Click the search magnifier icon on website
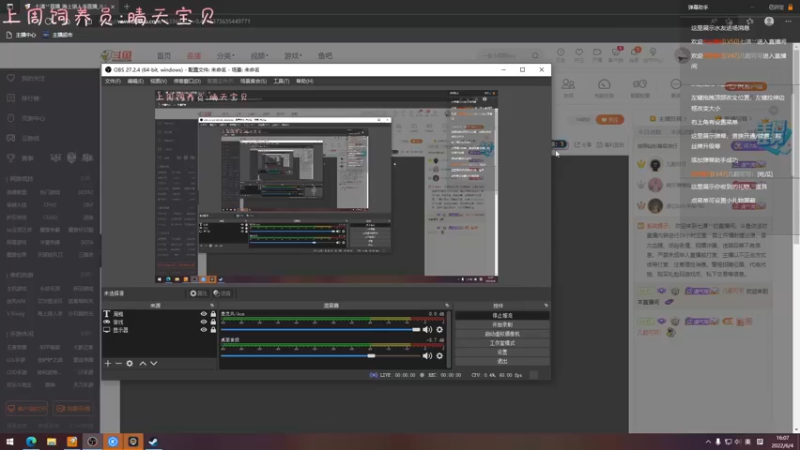The height and width of the screenshot is (450, 800). click(535, 55)
